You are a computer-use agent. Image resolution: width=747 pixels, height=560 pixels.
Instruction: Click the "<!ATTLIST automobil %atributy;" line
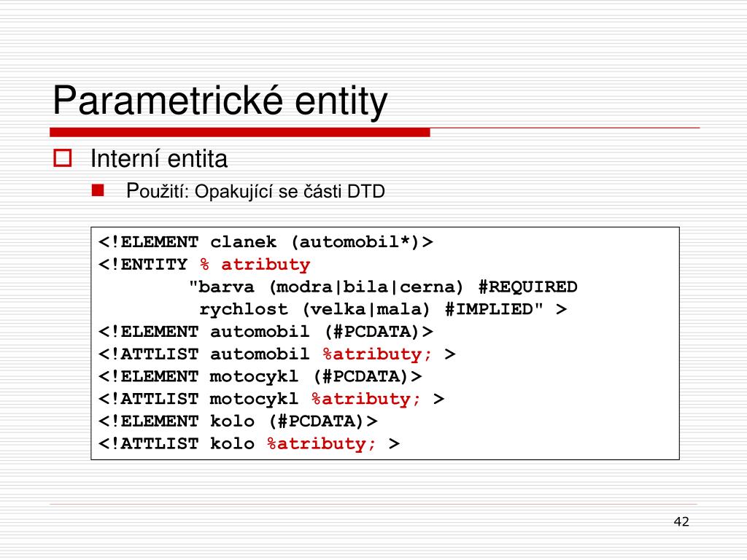(276, 354)
